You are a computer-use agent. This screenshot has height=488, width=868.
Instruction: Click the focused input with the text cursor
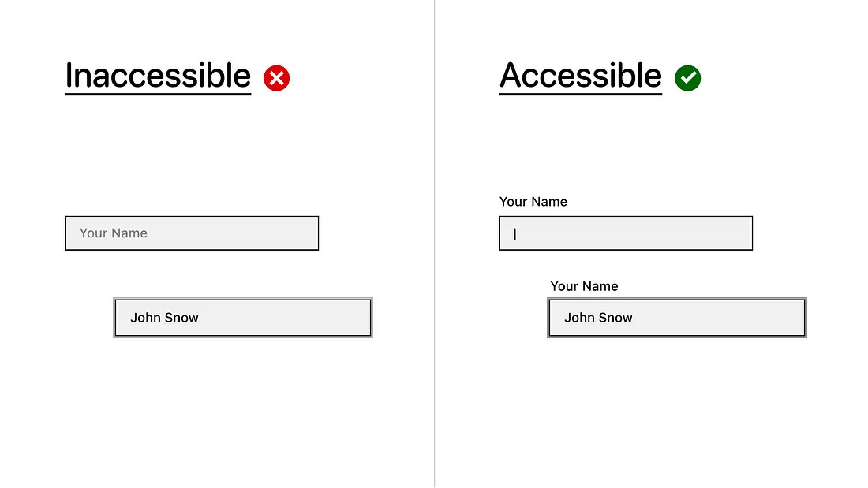point(625,233)
